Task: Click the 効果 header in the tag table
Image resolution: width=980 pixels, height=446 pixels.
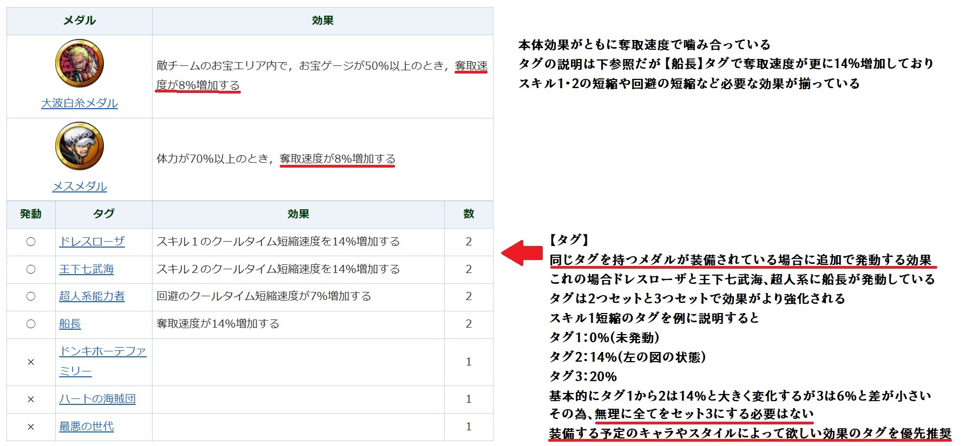Action: 298,214
